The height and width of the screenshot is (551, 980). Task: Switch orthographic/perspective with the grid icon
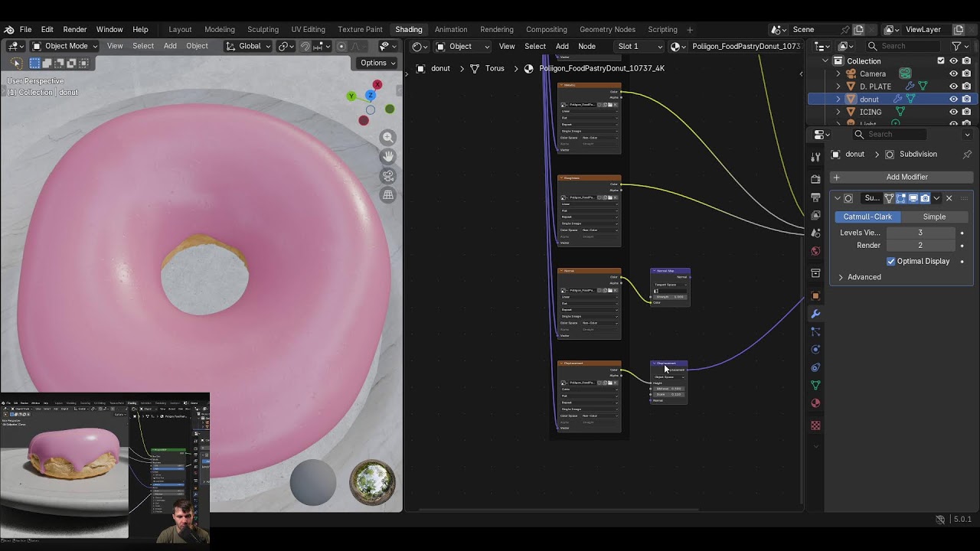point(388,195)
